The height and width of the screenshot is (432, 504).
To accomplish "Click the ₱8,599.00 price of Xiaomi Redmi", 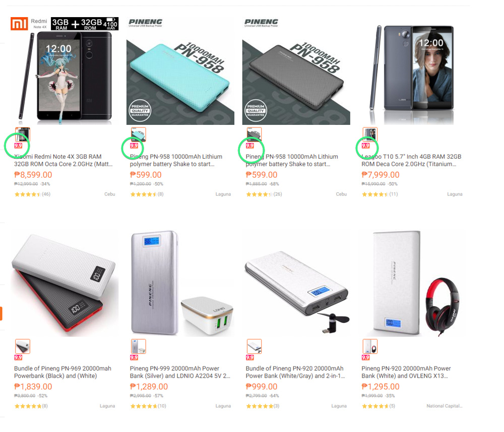I will tap(33, 175).
